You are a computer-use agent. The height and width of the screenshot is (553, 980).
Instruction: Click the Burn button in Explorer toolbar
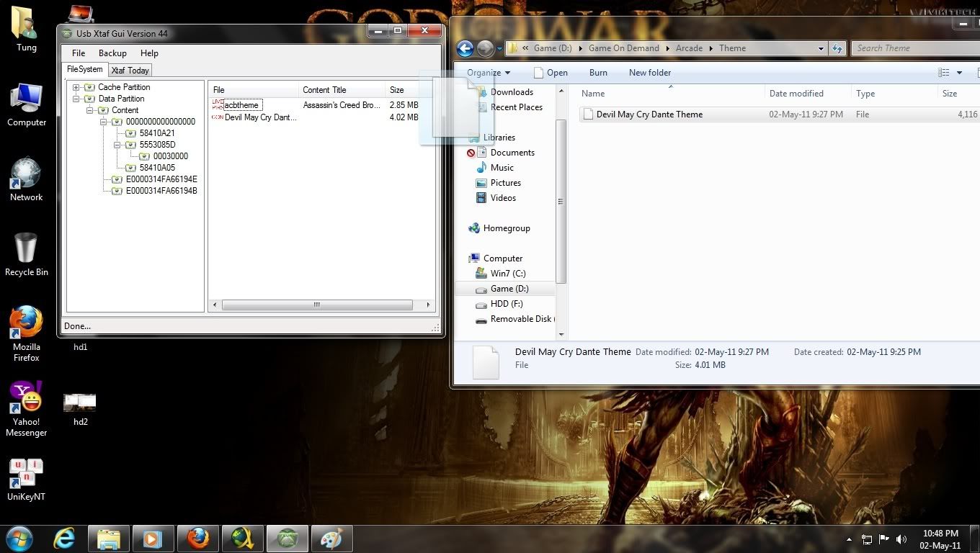pyautogui.click(x=598, y=73)
